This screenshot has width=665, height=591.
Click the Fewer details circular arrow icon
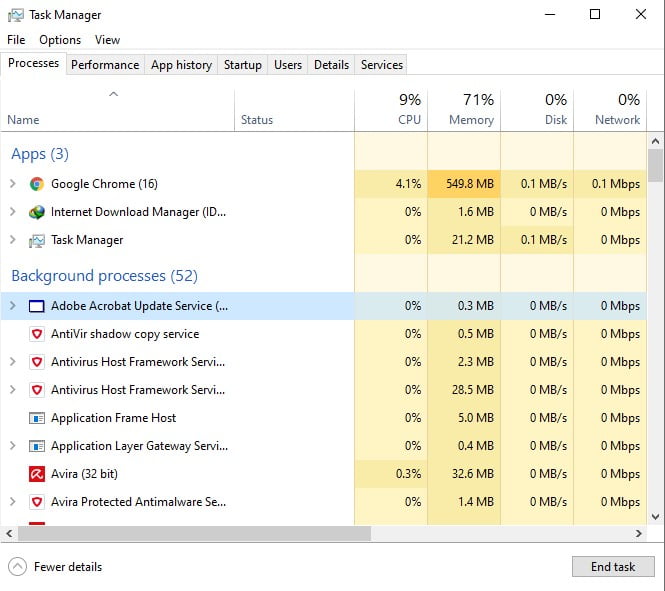17,567
